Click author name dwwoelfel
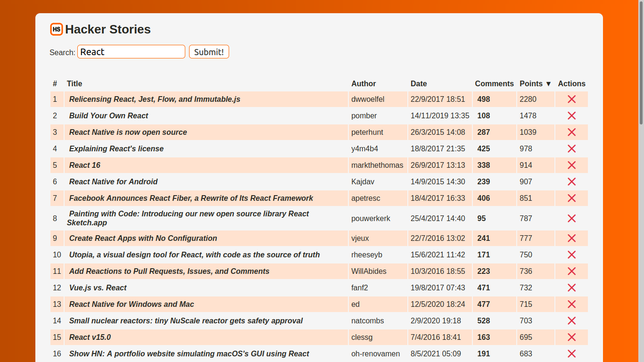 point(368,99)
